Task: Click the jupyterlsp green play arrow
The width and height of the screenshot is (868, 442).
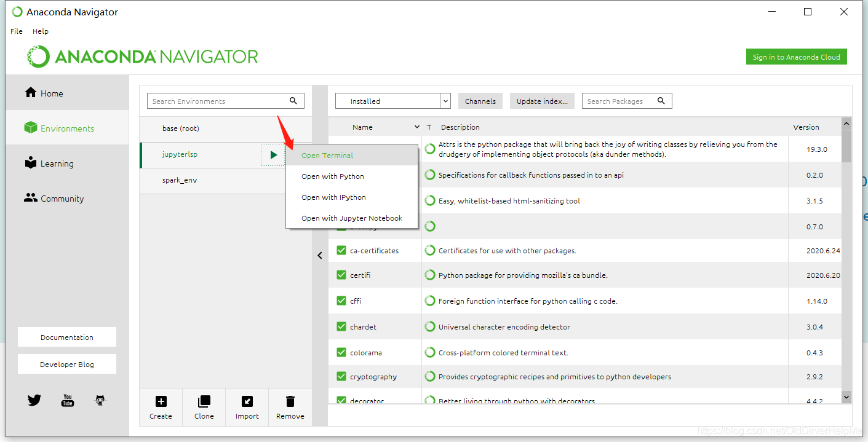Action: [274, 155]
